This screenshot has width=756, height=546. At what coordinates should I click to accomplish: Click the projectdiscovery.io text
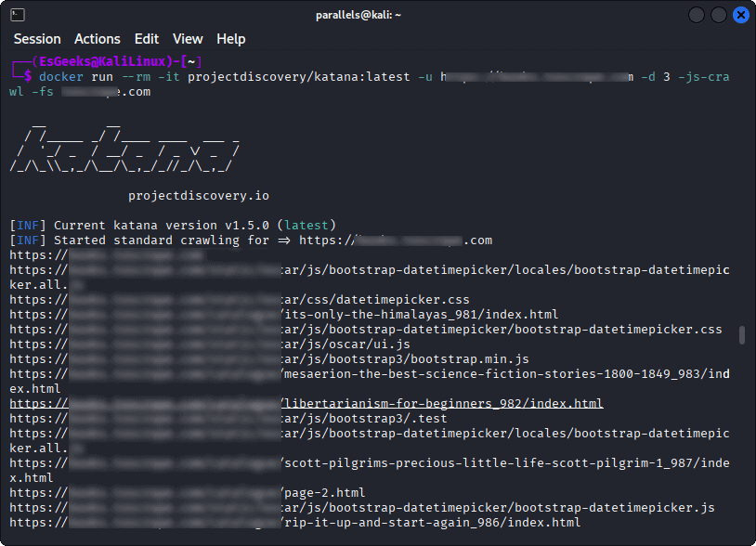pos(199,196)
